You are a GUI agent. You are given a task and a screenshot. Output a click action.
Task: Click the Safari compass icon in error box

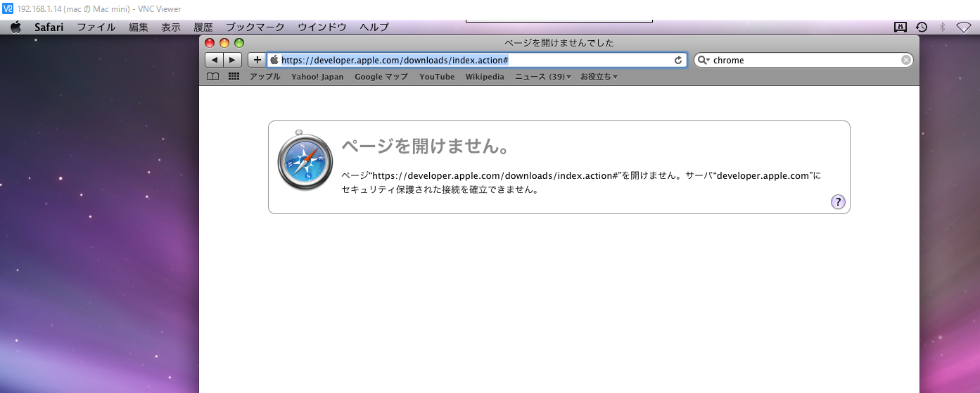305,161
